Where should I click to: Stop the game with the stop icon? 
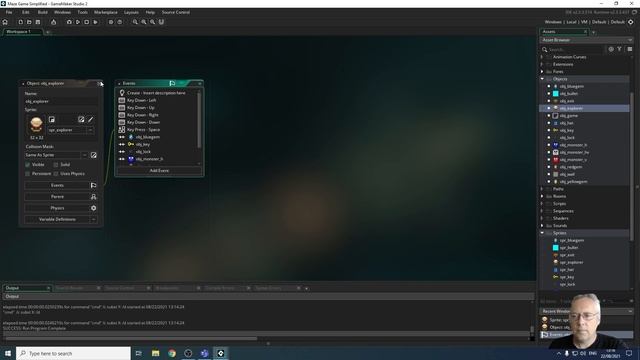click(87, 22)
